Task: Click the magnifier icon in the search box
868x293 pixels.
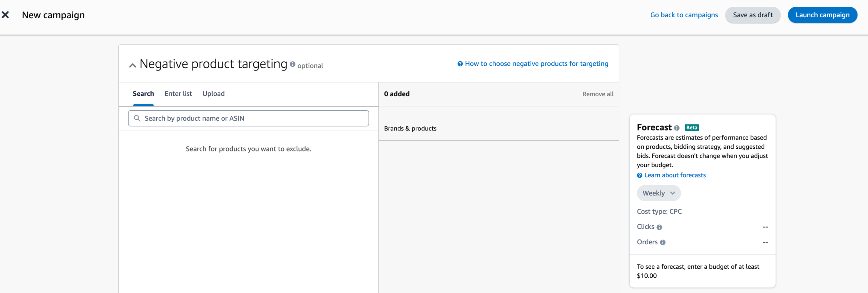Action: [137, 118]
